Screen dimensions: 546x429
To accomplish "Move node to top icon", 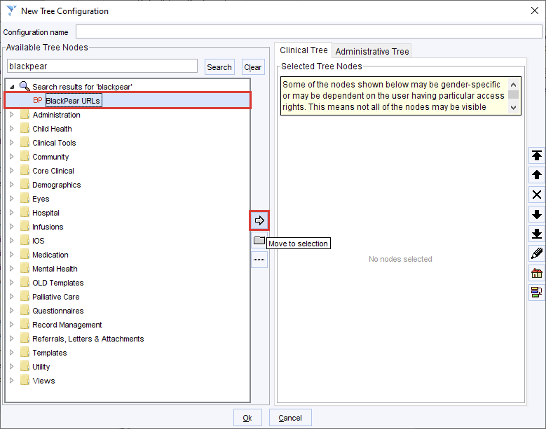I will click(x=537, y=155).
